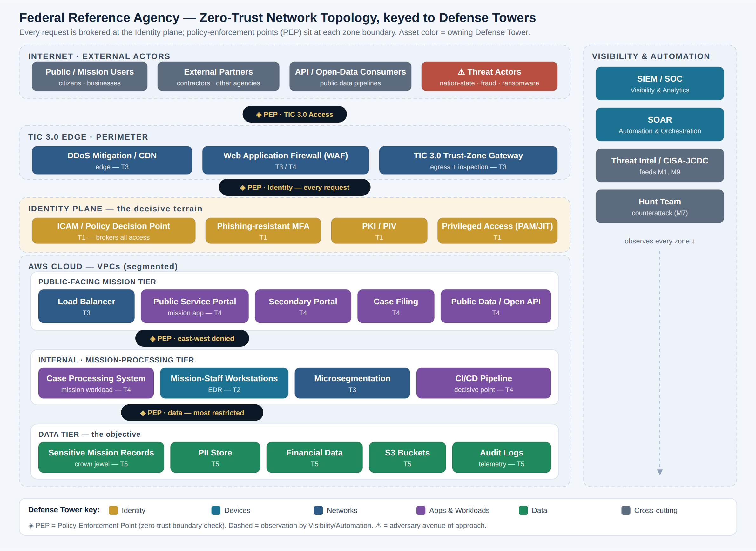Select the Hunt Team box

coord(659,206)
